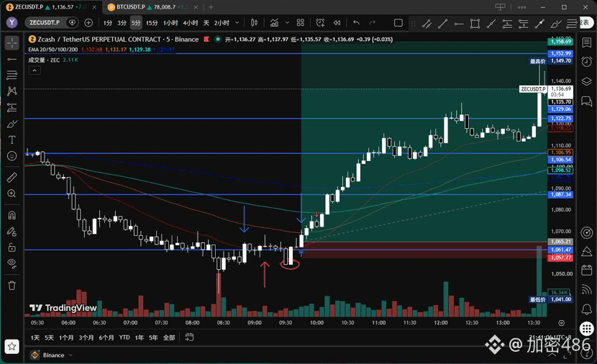Screen dimensions: 597x364
Task: Toggle lock all drawings
Action: pos(12,247)
